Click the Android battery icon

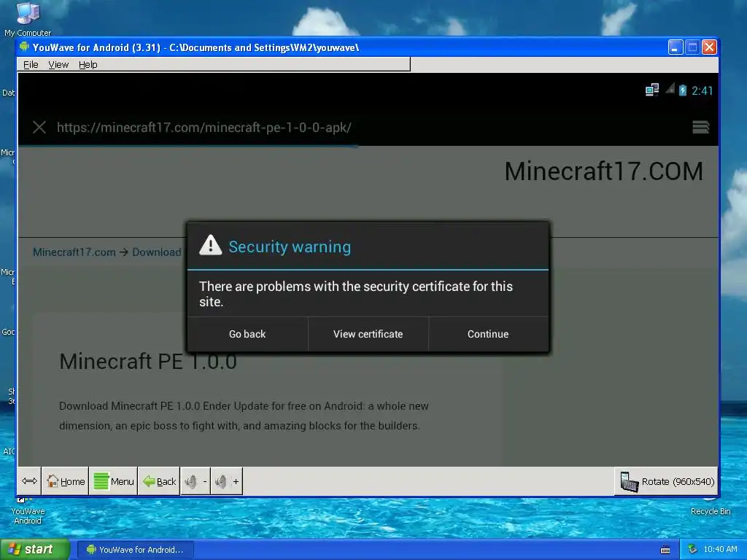coord(683,90)
